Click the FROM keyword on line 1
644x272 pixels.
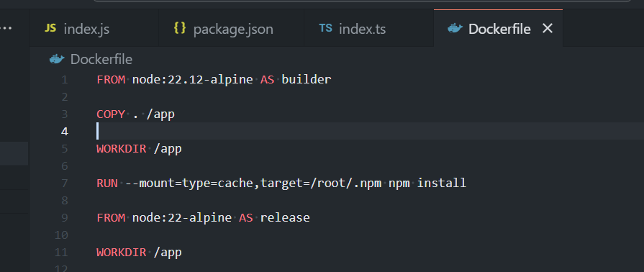click(x=111, y=80)
